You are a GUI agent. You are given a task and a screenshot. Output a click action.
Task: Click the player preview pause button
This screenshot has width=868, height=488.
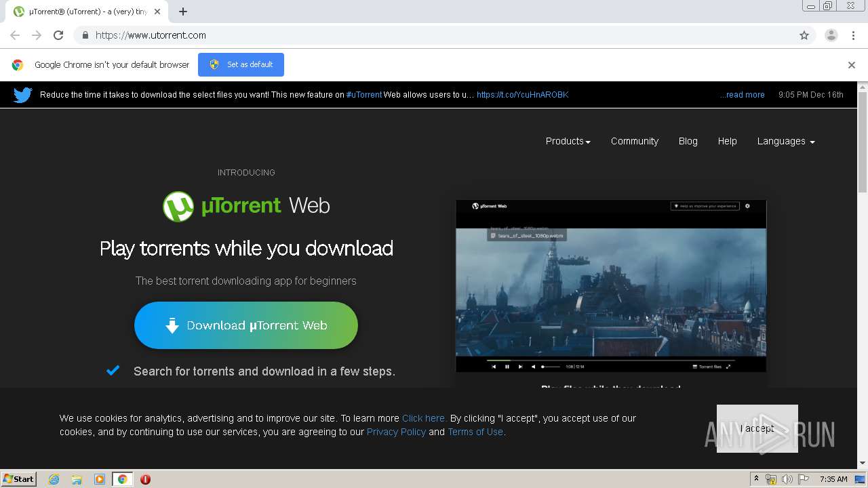[507, 367]
